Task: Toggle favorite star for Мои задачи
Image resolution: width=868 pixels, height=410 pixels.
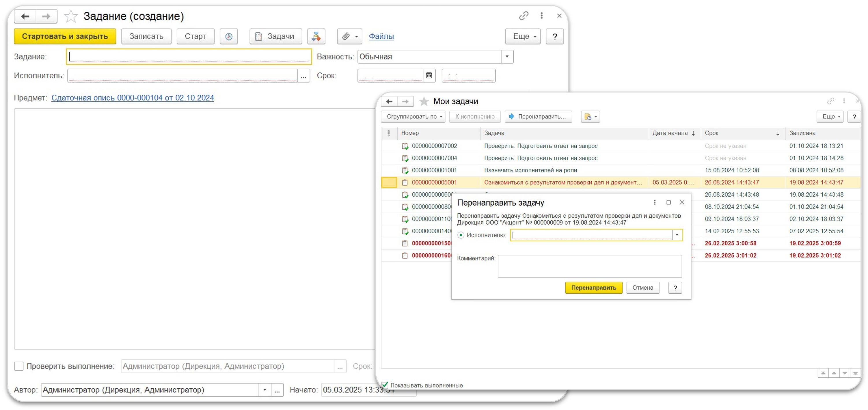Action: [x=424, y=101]
